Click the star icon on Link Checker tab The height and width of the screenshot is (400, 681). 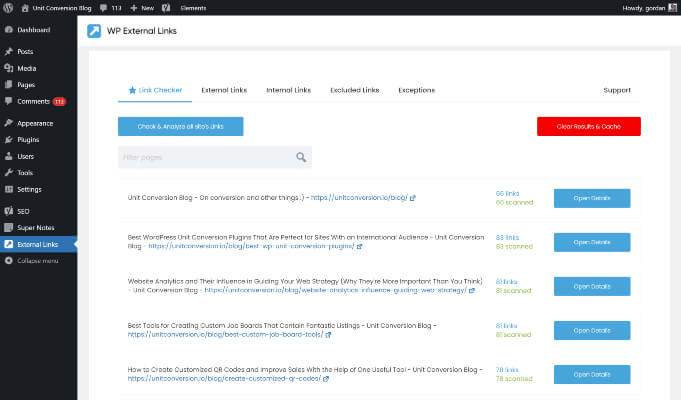click(132, 90)
